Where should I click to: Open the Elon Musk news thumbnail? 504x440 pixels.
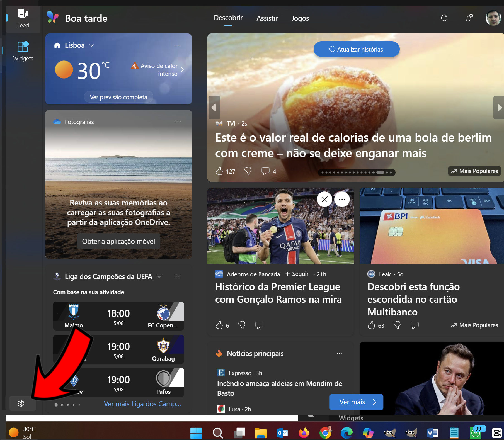point(432,378)
